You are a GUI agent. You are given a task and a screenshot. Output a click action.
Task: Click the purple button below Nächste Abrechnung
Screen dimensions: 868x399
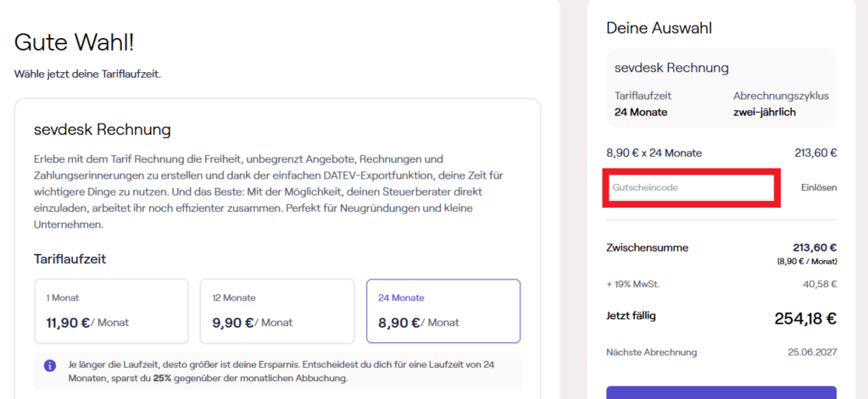point(721,392)
